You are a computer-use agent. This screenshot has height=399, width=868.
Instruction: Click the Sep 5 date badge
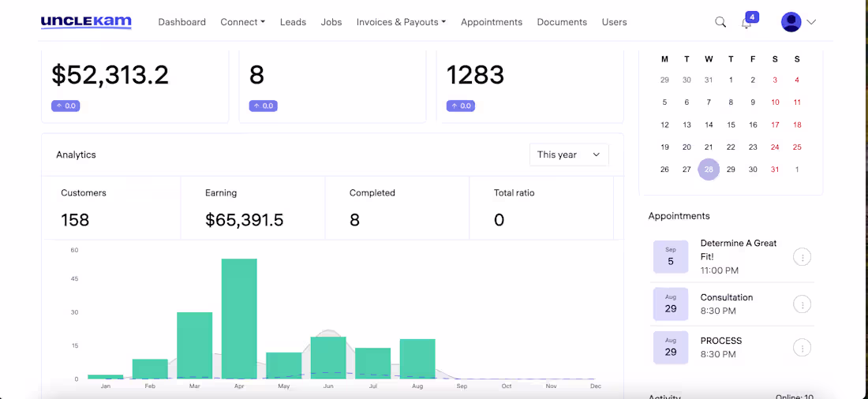point(671,257)
